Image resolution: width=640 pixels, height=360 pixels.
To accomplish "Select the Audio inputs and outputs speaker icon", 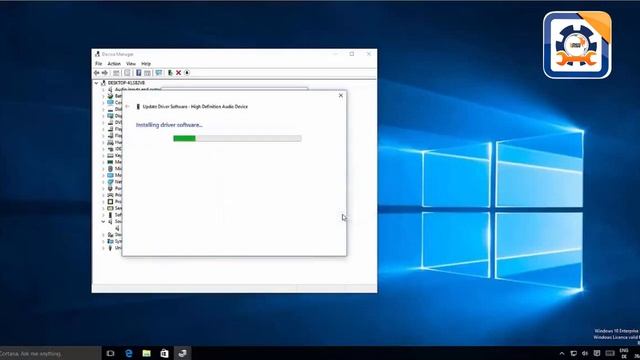I will pyautogui.click(x=110, y=89).
